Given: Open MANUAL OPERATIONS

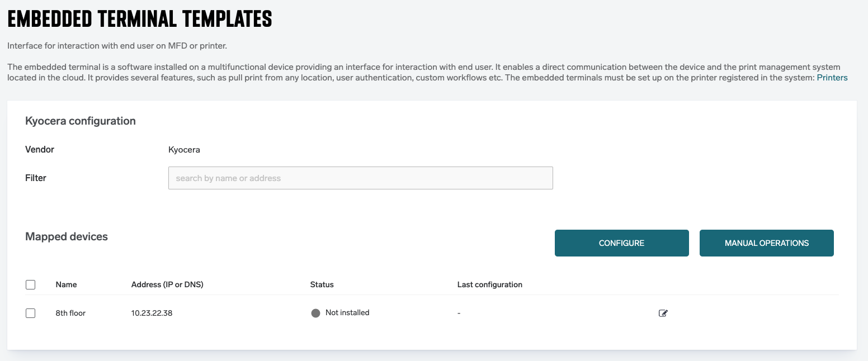Looking at the screenshot, I should tap(766, 243).
